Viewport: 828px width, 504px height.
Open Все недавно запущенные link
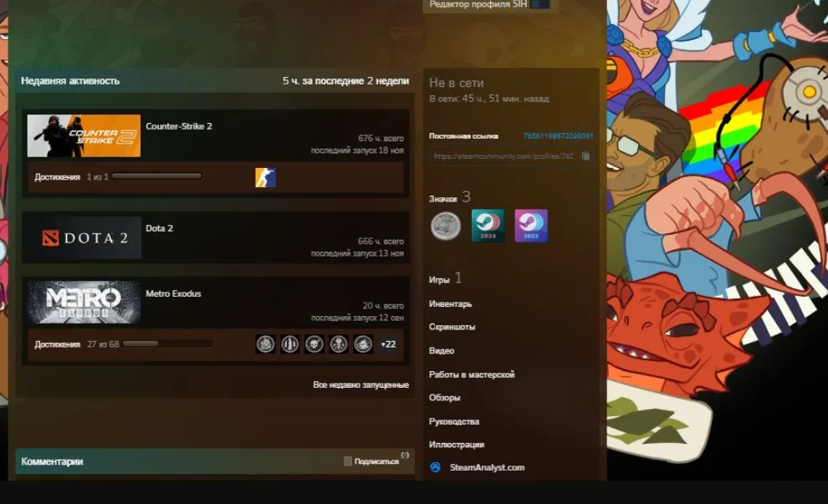coord(360,384)
